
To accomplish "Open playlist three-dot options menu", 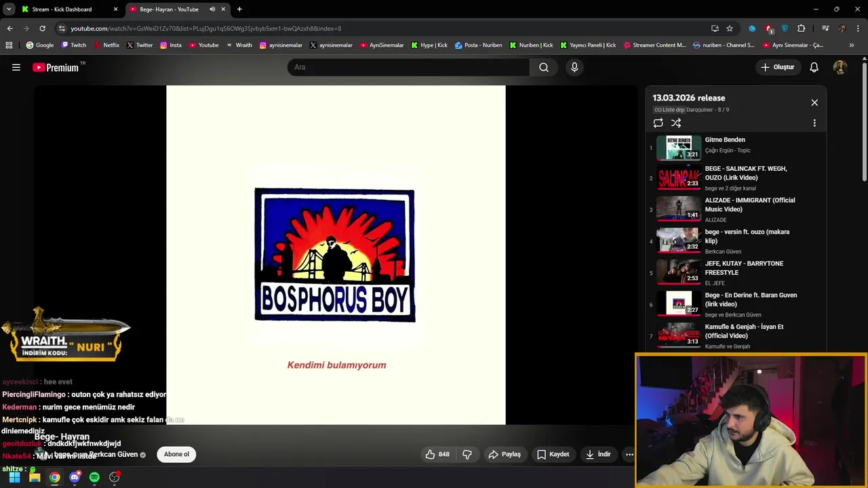I will point(814,123).
